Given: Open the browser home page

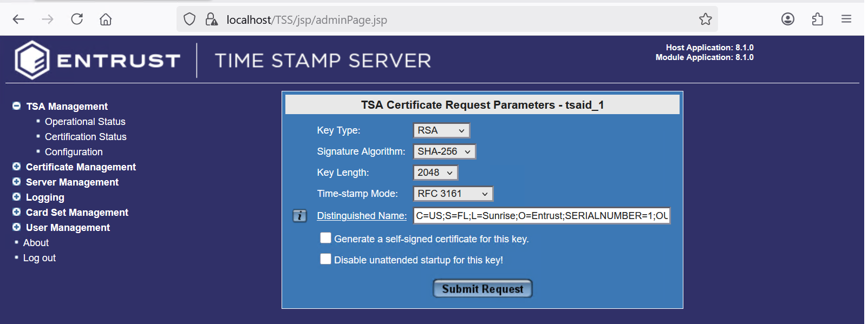Looking at the screenshot, I should point(106,19).
